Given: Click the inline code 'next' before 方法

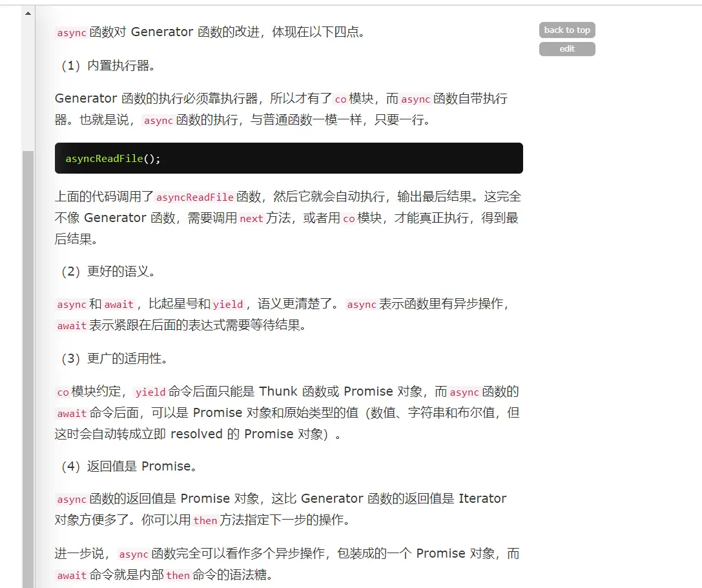Looking at the screenshot, I should point(251,218).
